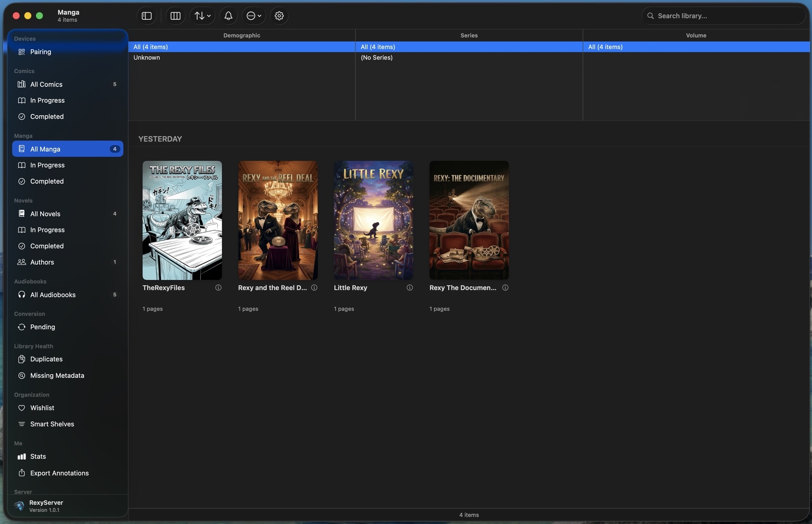Open Novels Completed checkmark icon
812x524 pixels.
click(x=21, y=246)
